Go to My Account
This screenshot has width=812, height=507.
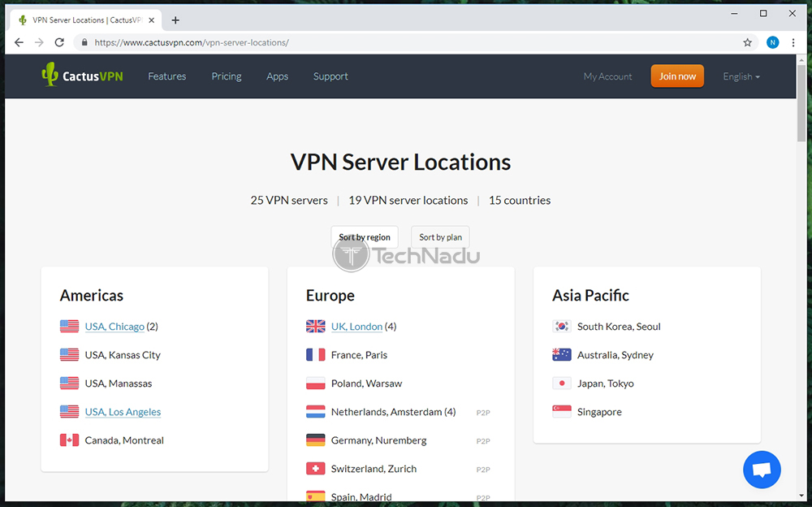(607, 76)
